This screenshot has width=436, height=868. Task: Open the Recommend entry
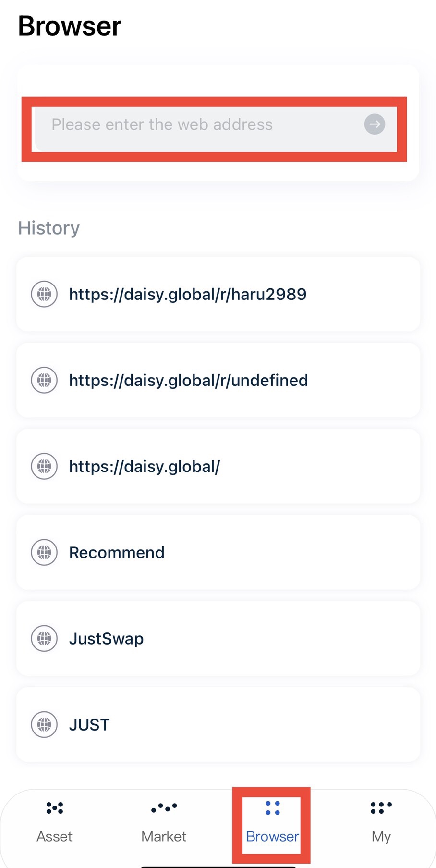[x=218, y=552]
